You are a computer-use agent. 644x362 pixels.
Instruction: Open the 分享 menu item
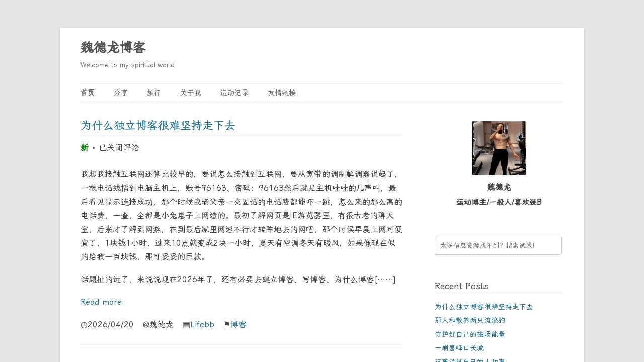coord(121,93)
